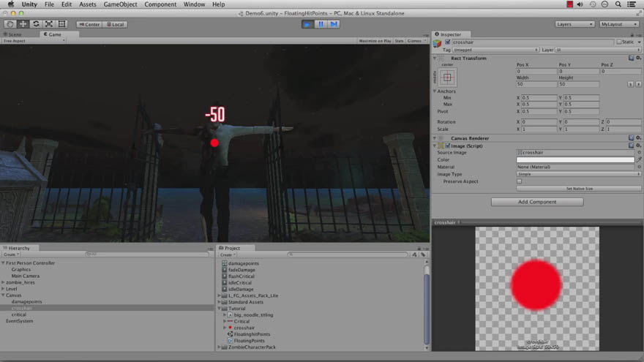644x362 pixels.
Task: Toggle Local handle orientation button
Action: (x=115, y=25)
